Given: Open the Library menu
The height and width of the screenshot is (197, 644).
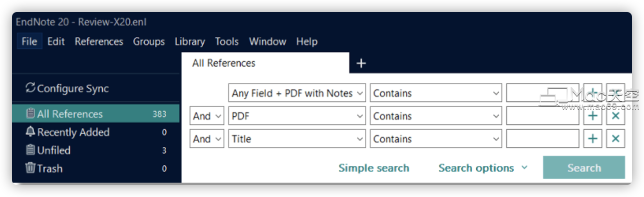Looking at the screenshot, I should 190,41.
